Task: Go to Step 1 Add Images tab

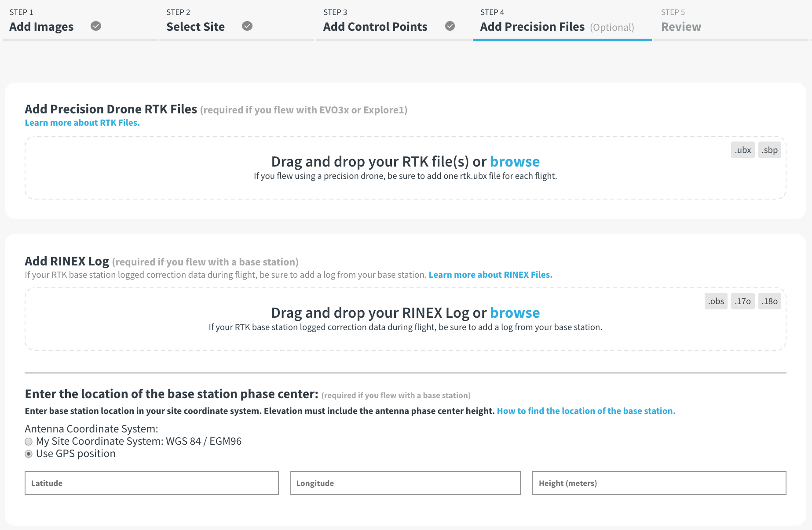Action: [80, 21]
